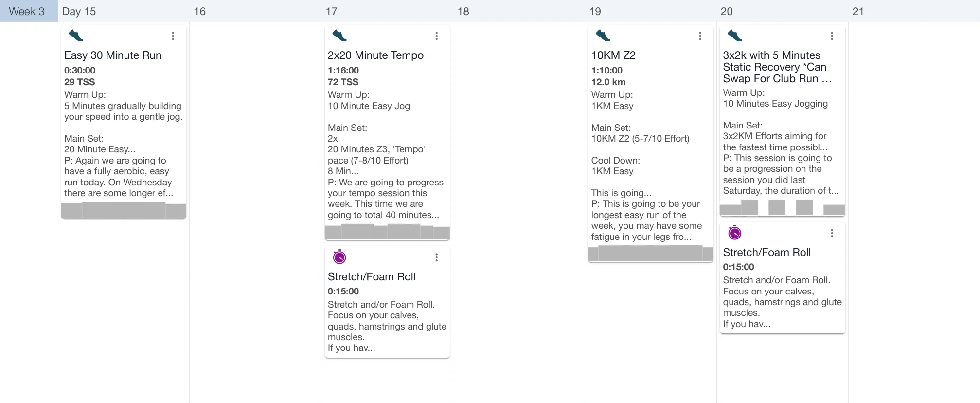
Task: Click the empty Day 18 calendar cell
Action: click(x=518, y=195)
